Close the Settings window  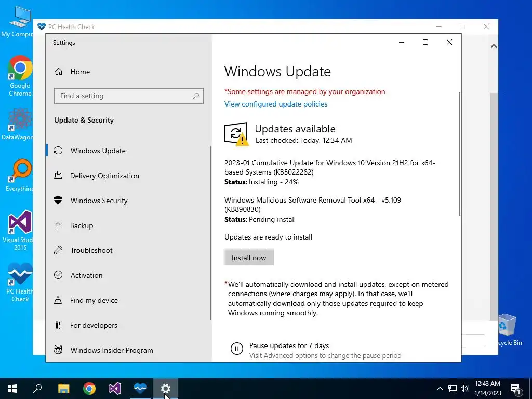click(449, 42)
